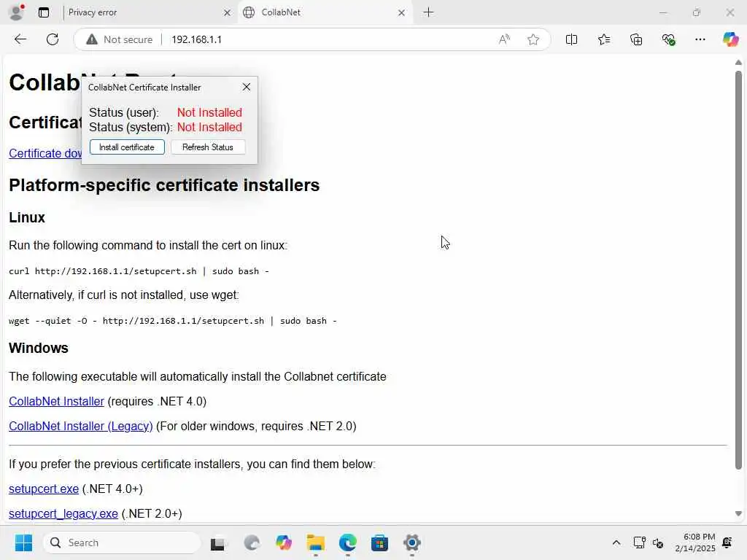
Task: Click Platform-specific certificate installers heading
Action: point(164,185)
